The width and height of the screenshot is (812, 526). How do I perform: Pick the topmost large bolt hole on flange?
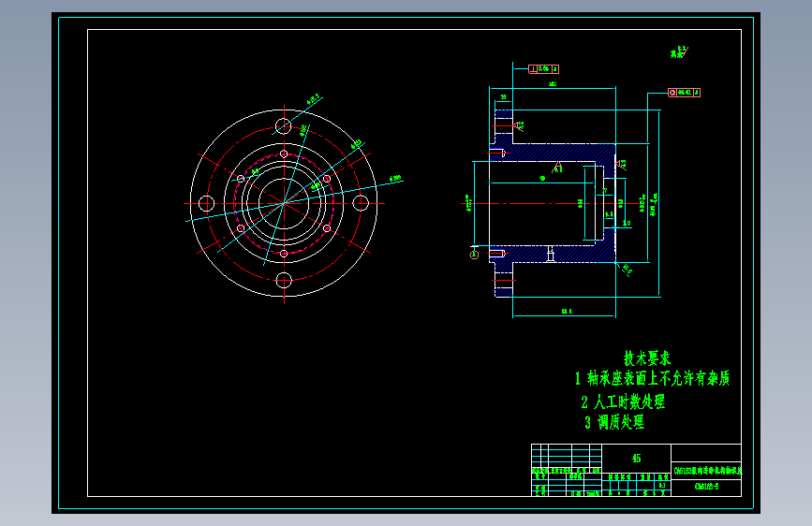tap(283, 125)
